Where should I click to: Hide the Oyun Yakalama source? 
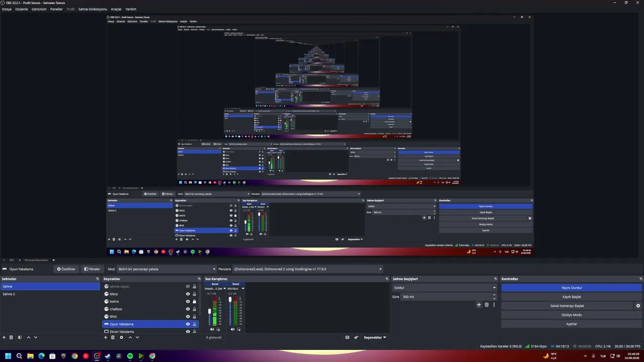click(188, 324)
